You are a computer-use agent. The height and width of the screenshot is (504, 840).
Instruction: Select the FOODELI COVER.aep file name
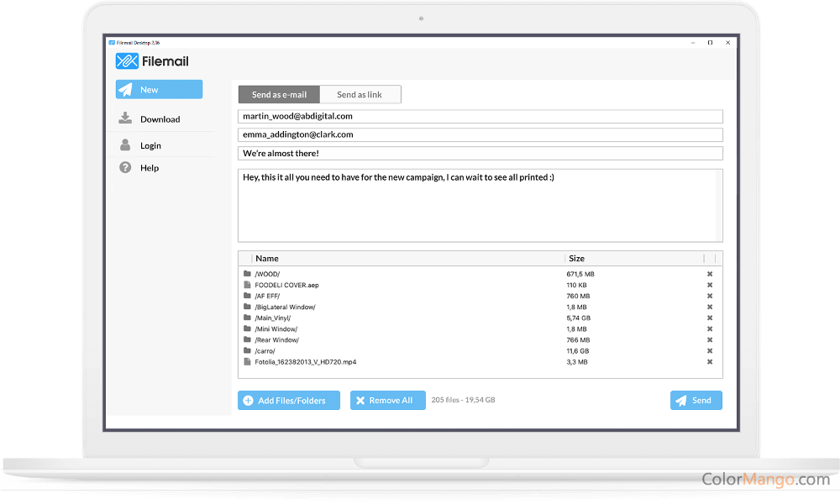tap(286, 285)
